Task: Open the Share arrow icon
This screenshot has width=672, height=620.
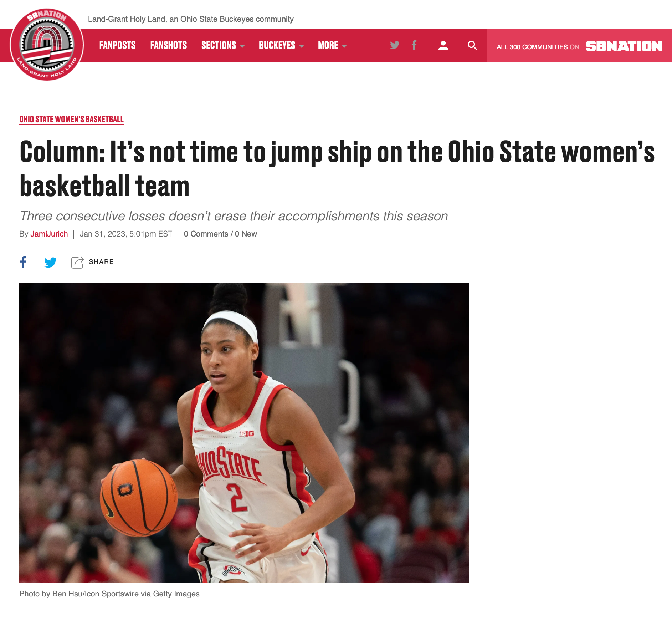Action: (77, 262)
